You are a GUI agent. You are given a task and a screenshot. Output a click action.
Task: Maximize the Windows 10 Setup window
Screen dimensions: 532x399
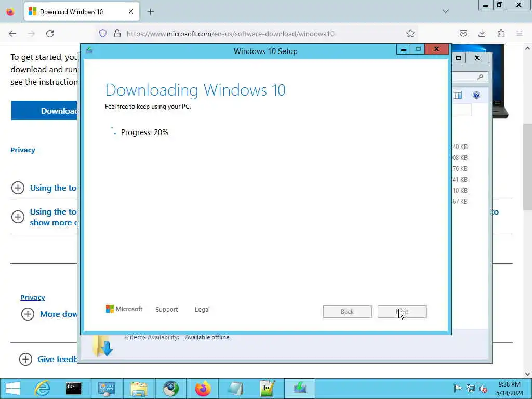click(x=418, y=49)
